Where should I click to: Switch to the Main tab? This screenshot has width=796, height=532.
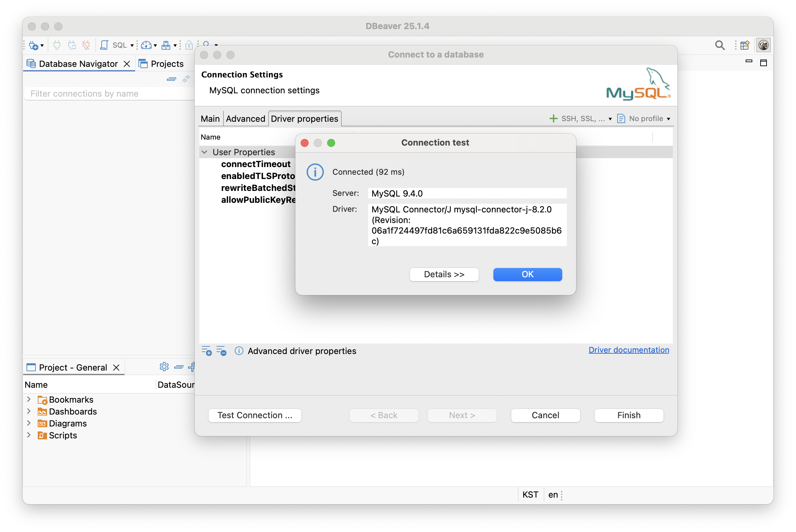pyautogui.click(x=210, y=119)
